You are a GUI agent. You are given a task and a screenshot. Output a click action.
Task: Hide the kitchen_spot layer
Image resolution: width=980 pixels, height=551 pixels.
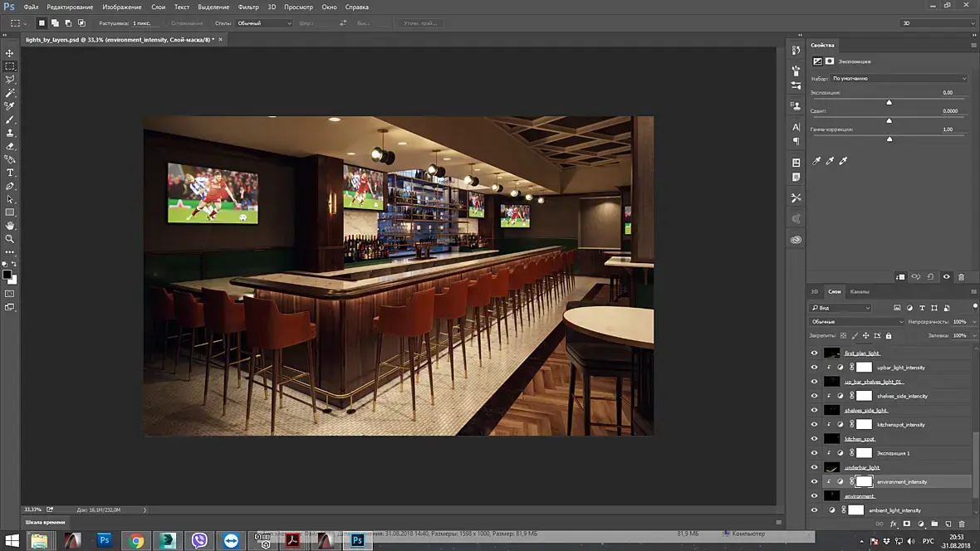[814, 439]
